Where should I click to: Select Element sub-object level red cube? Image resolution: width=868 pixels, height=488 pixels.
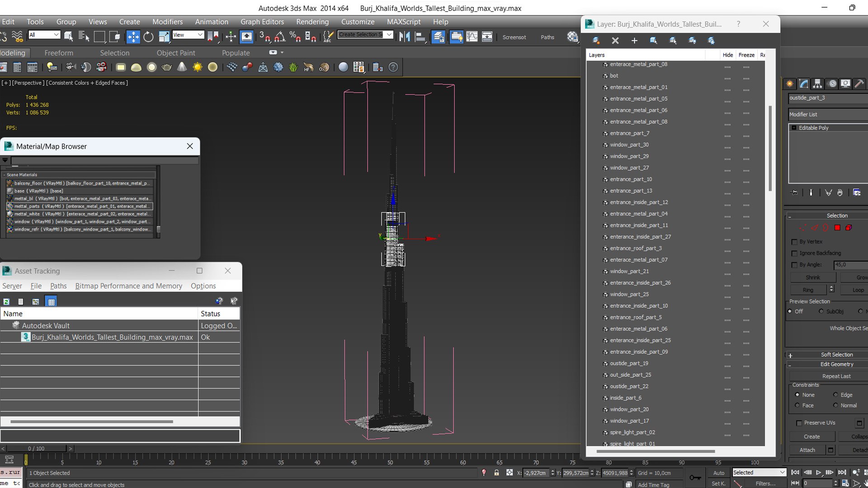(849, 228)
